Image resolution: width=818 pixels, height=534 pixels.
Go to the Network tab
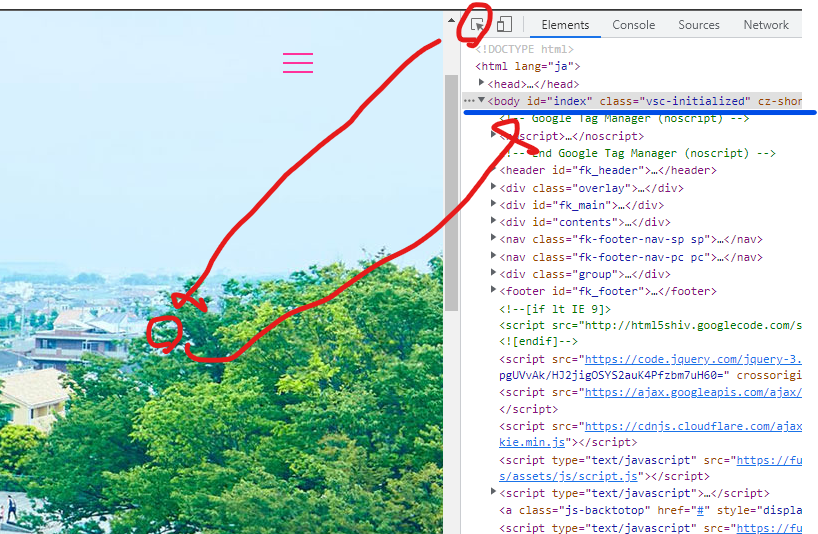click(x=765, y=25)
